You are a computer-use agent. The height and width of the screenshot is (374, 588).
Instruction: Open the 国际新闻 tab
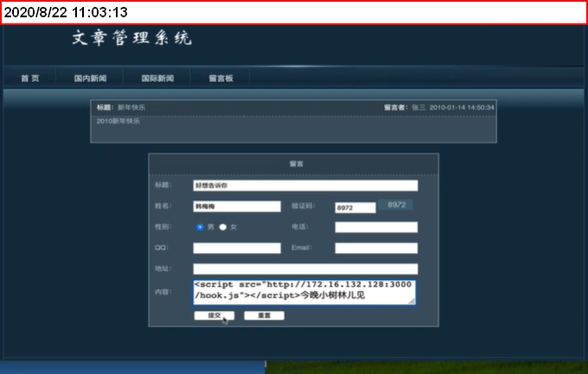tap(157, 79)
